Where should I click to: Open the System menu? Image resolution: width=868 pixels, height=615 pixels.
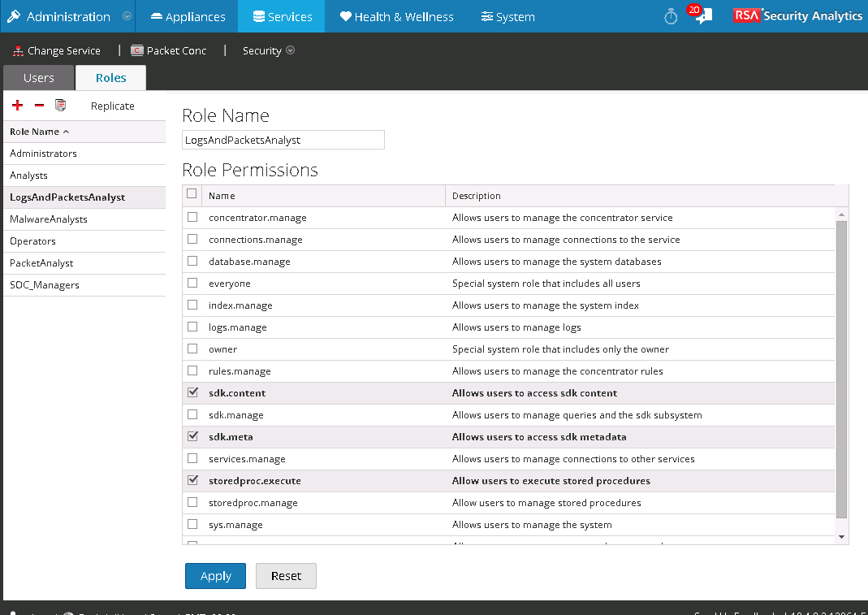507,16
